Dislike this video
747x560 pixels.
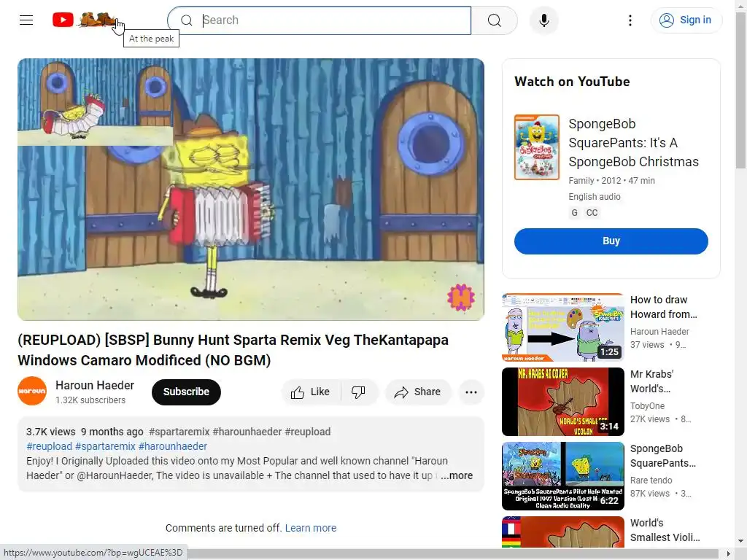(x=359, y=392)
